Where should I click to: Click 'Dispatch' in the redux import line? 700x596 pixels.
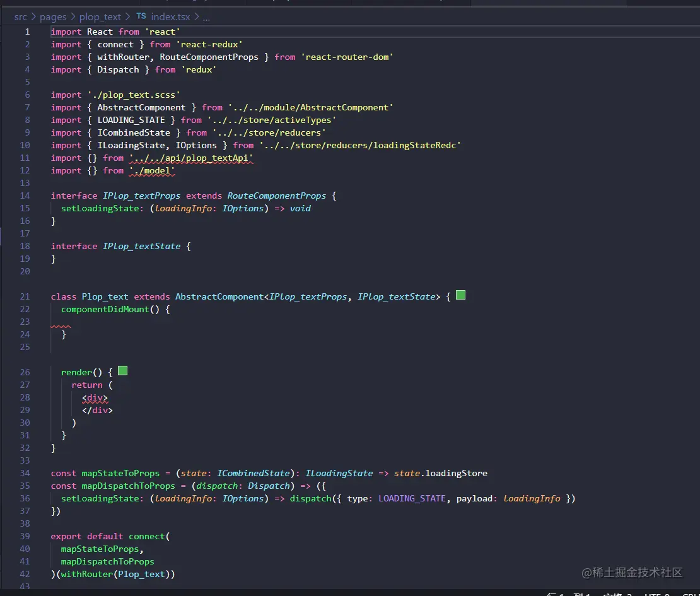[119, 69]
